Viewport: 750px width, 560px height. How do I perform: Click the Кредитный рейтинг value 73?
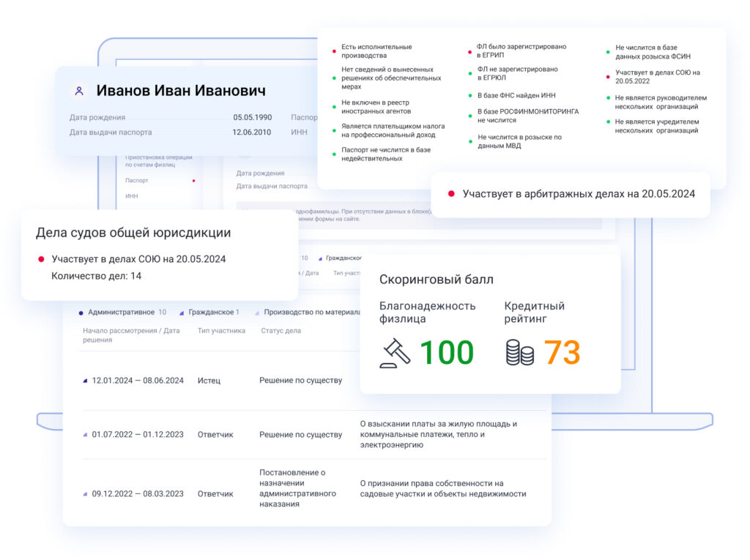[x=562, y=353]
